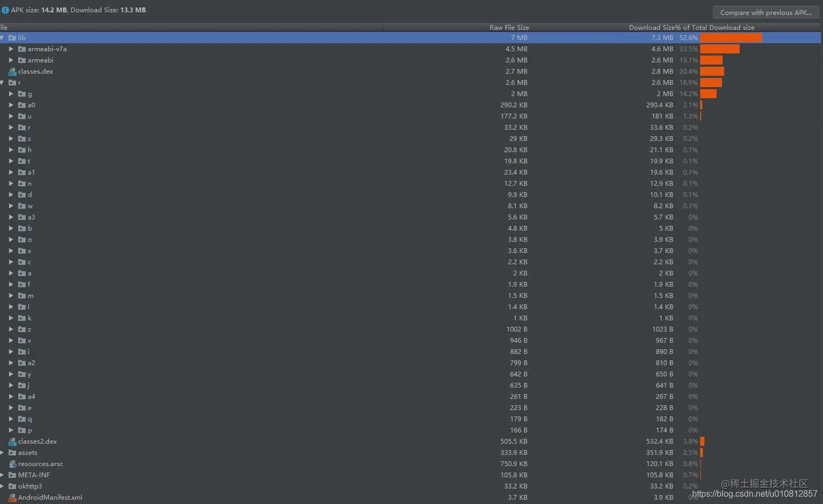Select the j folder row

(411, 385)
